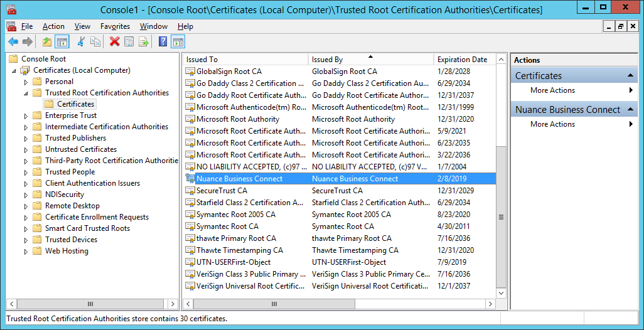This screenshot has width=644, height=330.
Task: Open the Action menu
Action: pos(53,26)
